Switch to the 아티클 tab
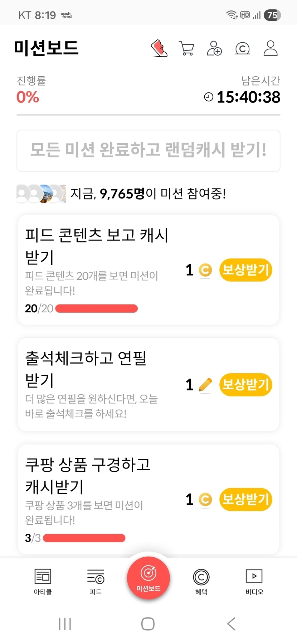 click(x=43, y=581)
